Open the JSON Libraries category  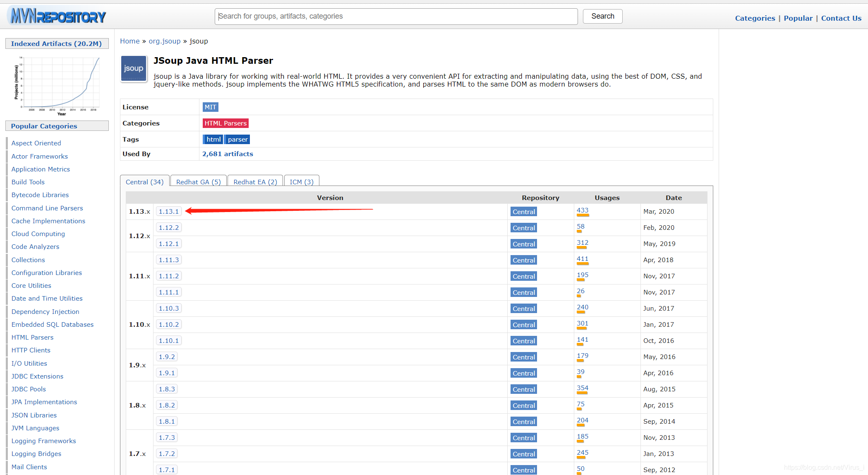pos(34,415)
